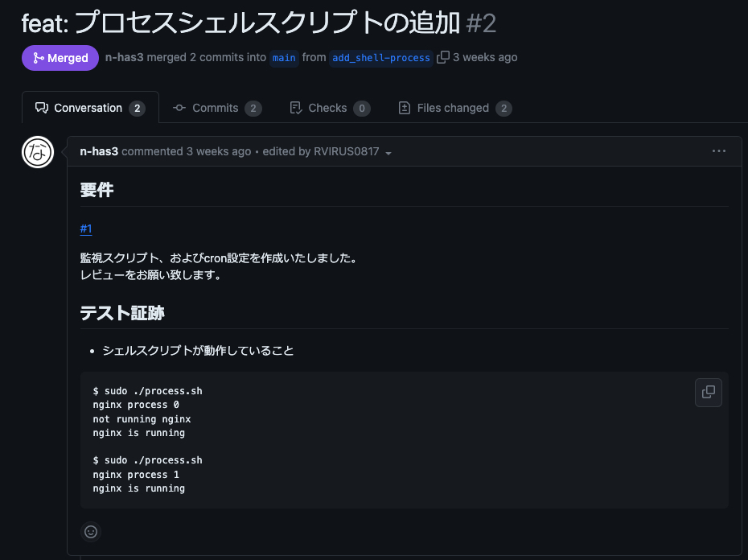The width and height of the screenshot is (748, 560).
Task: Click the add_shell-process branch label
Action: click(x=380, y=57)
